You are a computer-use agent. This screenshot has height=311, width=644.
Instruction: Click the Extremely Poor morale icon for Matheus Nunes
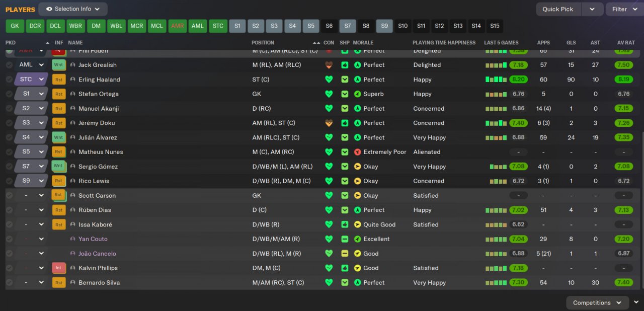[x=358, y=152]
